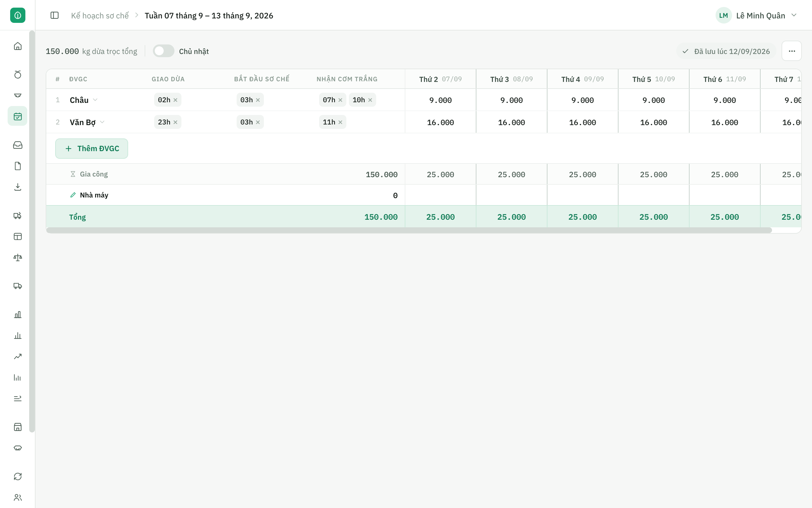The width and height of the screenshot is (812, 508).
Task: Open the truck with arrow icon
Action: pyautogui.click(x=18, y=215)
